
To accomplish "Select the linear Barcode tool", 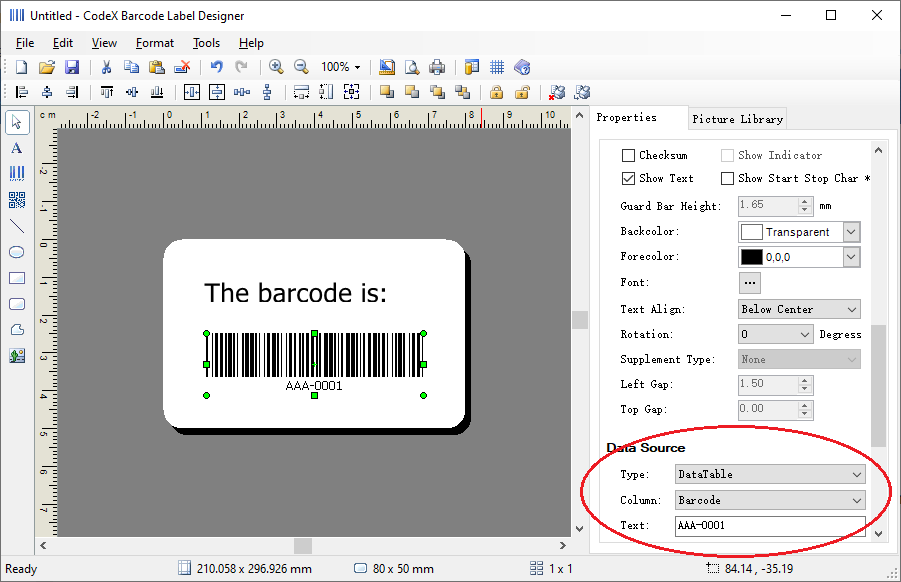I will (17, 174).
